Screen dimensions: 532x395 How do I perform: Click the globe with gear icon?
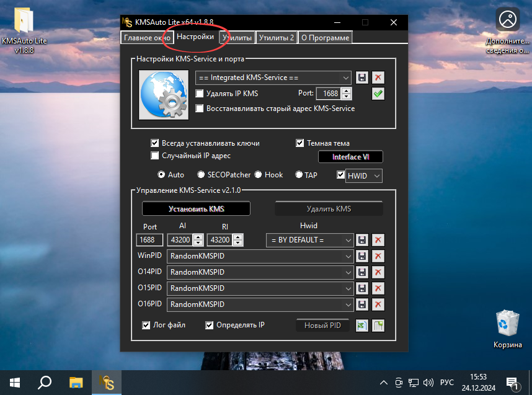[x=162, y=94]
